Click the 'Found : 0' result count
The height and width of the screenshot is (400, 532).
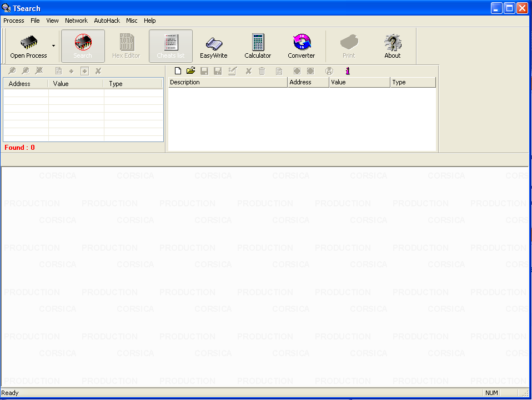pos(19,148)
